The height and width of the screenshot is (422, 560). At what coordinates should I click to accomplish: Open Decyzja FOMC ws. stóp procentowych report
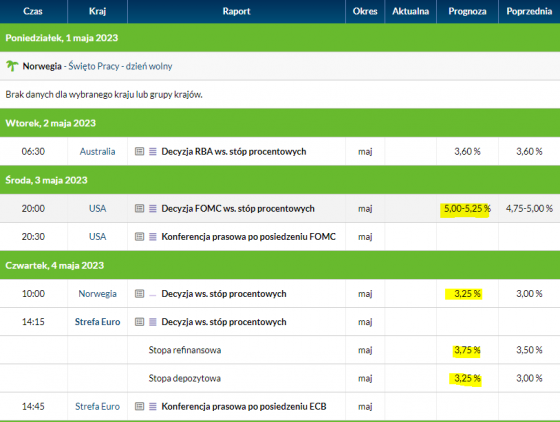tap(238, 208)
